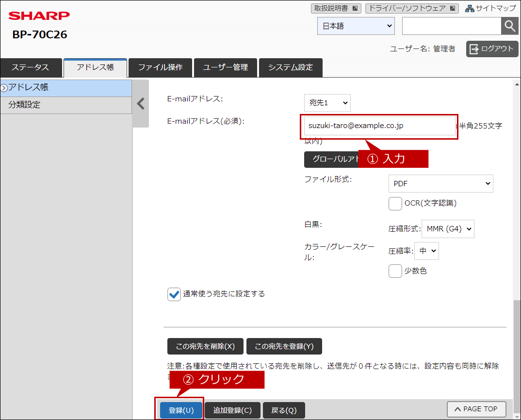Switch to the ステータス tab

coord(31,67)
